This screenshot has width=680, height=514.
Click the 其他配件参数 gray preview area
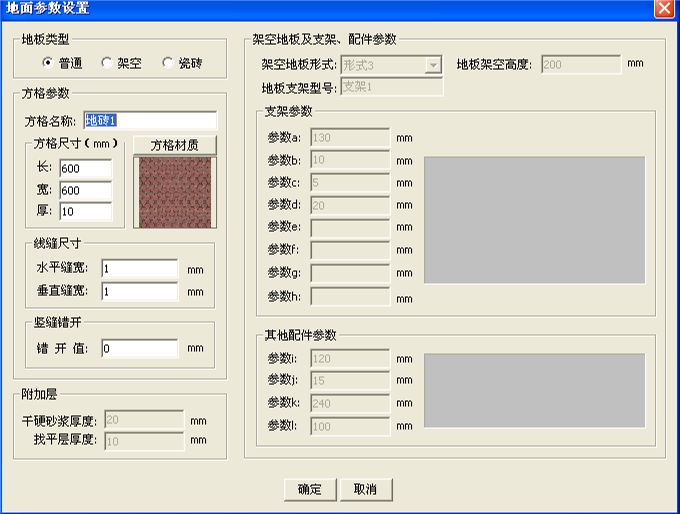(x=534, y=390)
